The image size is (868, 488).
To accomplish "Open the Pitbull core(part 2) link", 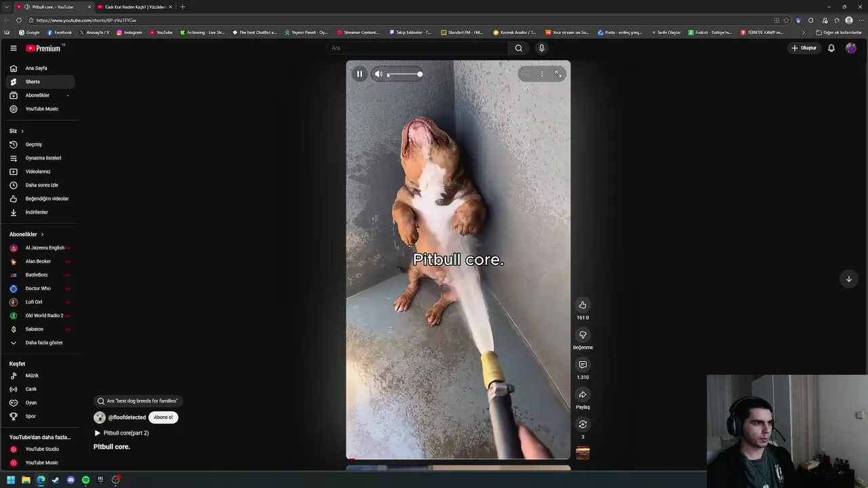I will click(121, 433).
